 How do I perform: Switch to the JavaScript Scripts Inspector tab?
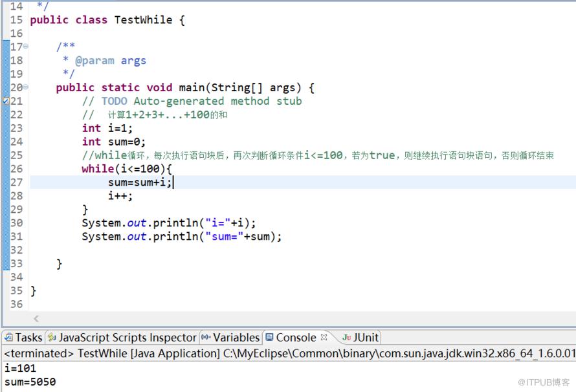(123, 337)
